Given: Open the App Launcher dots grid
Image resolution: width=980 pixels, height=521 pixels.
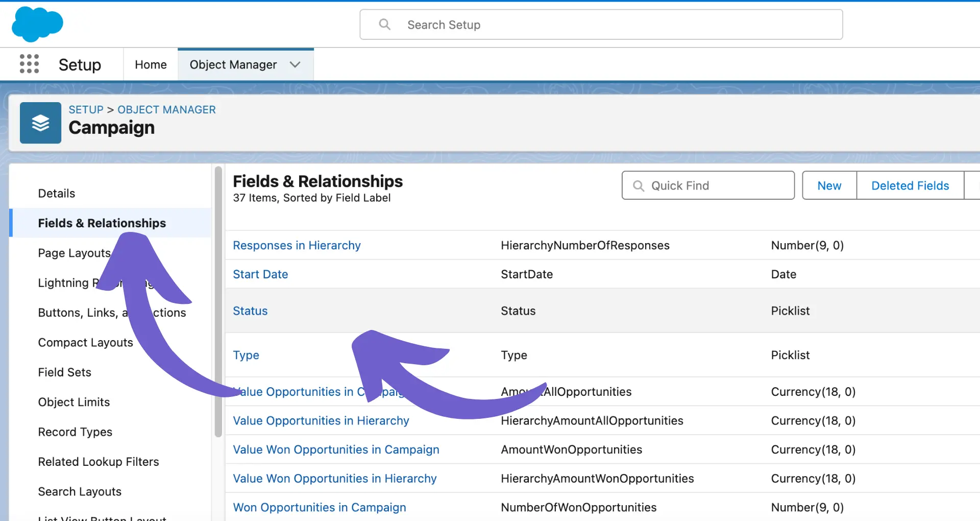Looking at the screenshot, I should (29, 64).
